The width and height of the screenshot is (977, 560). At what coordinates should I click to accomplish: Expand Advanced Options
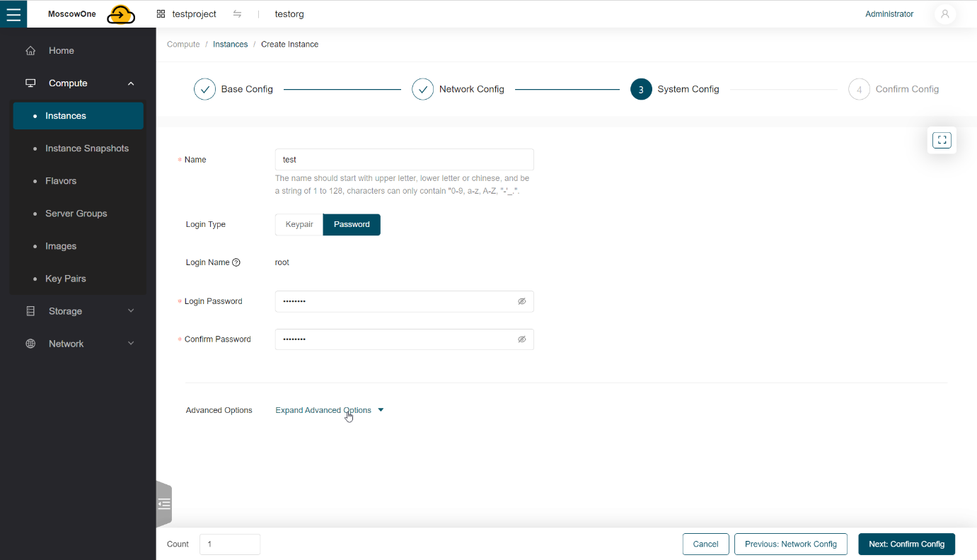(x=329, y=410)
